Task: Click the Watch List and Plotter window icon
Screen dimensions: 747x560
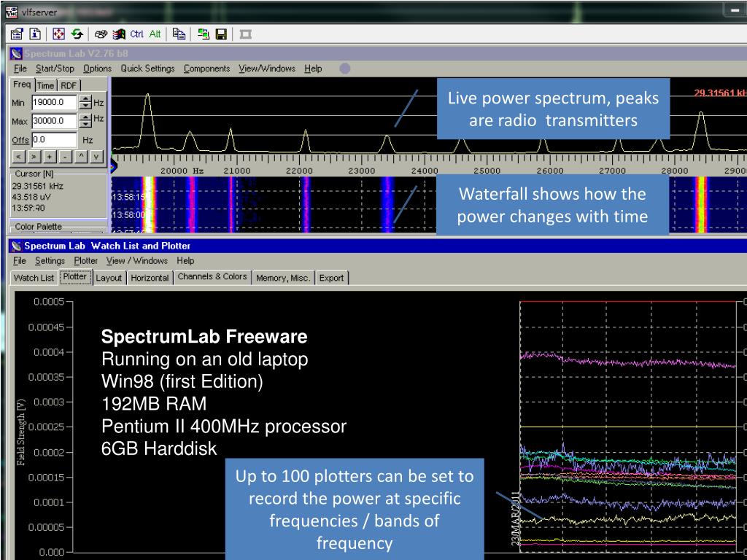Action: (x=16, y=246)
